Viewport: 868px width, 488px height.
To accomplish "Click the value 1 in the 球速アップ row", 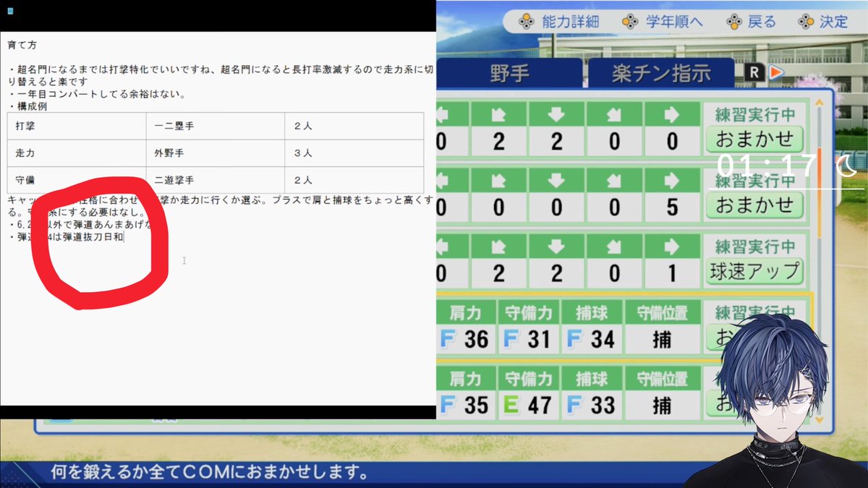I will 672,273.
